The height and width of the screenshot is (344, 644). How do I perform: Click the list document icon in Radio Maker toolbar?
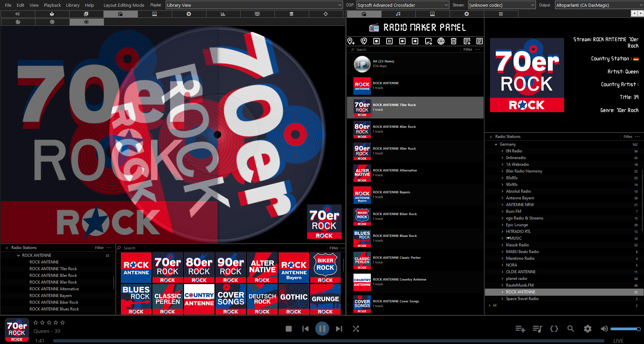[x=480, y=41]
